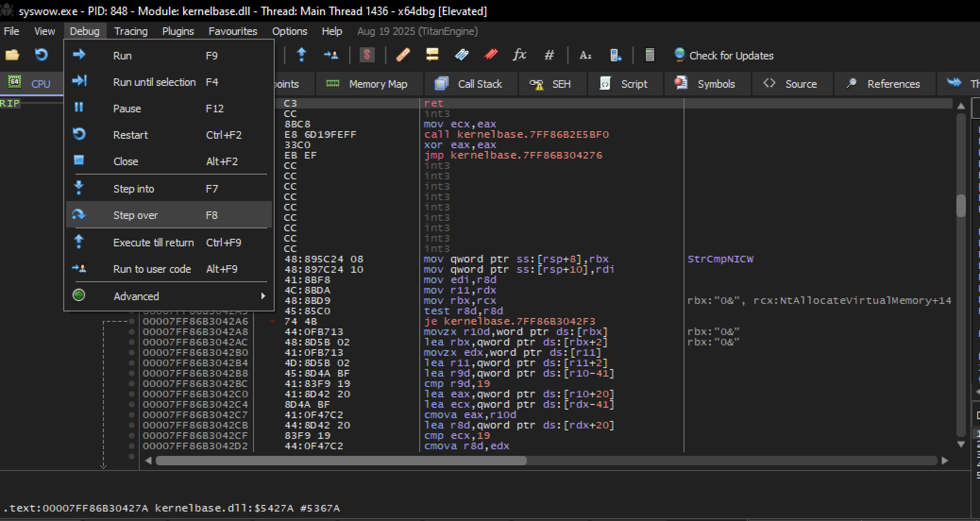Choose Pause in the Debug menu
Viewport: 980px width, 521px height.
[169, 109]
